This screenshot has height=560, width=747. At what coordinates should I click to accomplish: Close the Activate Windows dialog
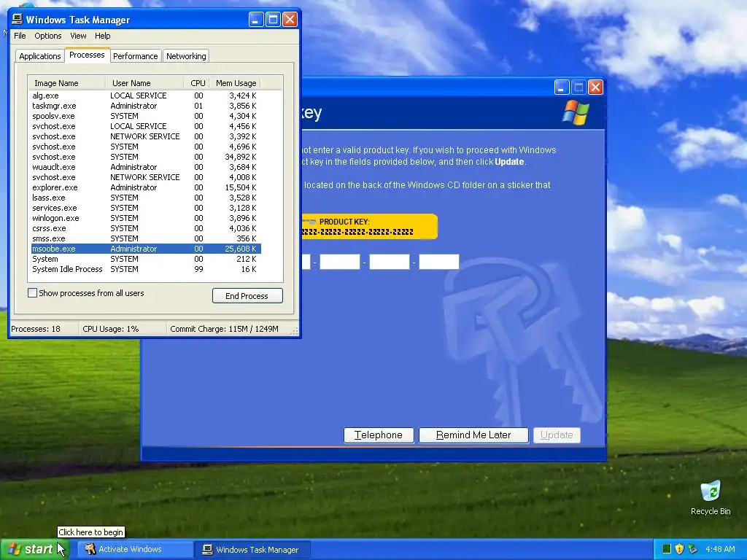tap(595, 87)
